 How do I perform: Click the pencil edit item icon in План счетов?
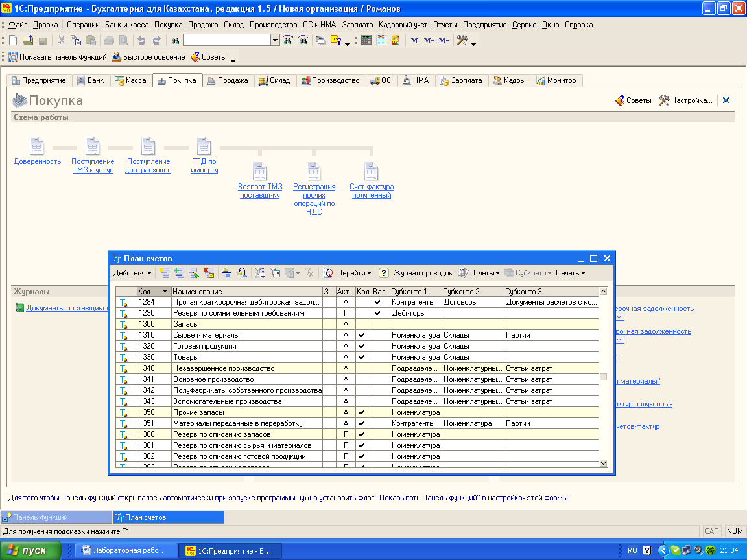click(x=194, y=273)
